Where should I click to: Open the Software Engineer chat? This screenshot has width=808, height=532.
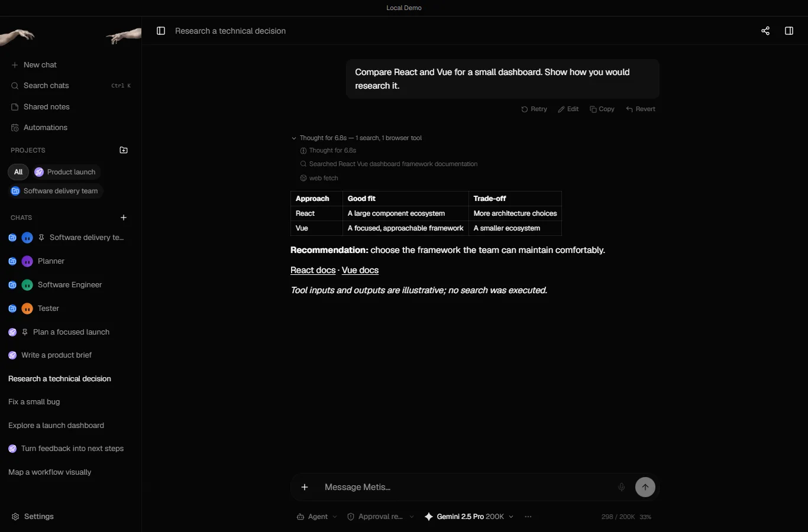tap(70, 285)
